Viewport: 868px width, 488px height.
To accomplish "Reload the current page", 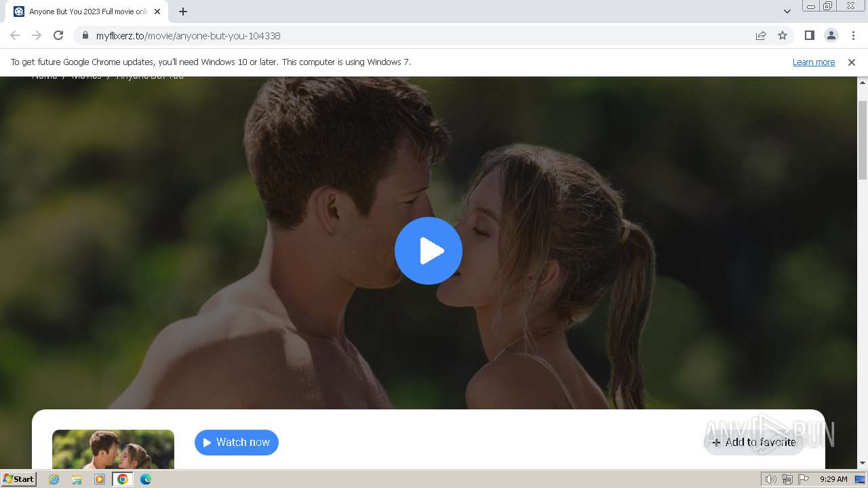I will (x=58, y=35).
